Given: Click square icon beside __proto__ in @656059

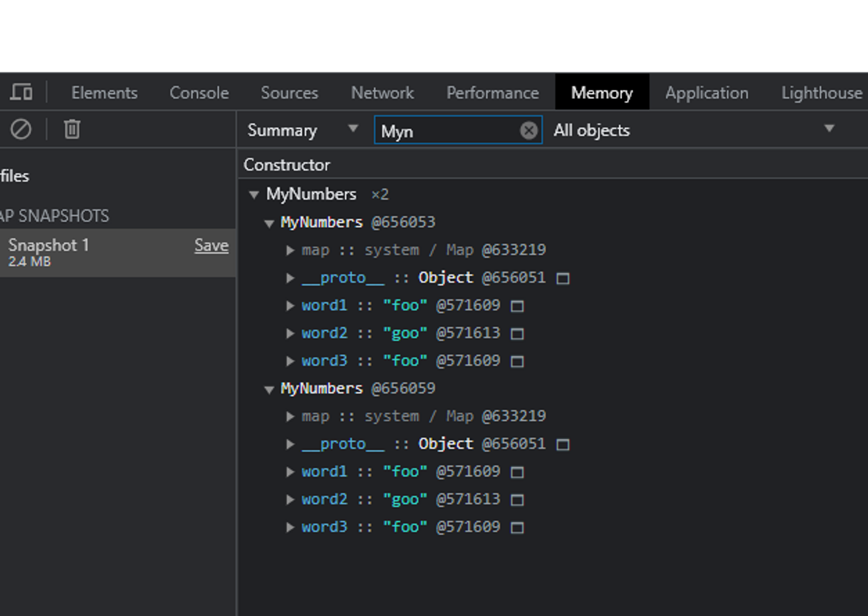Looking at the screenshot, I should point(563,445).
